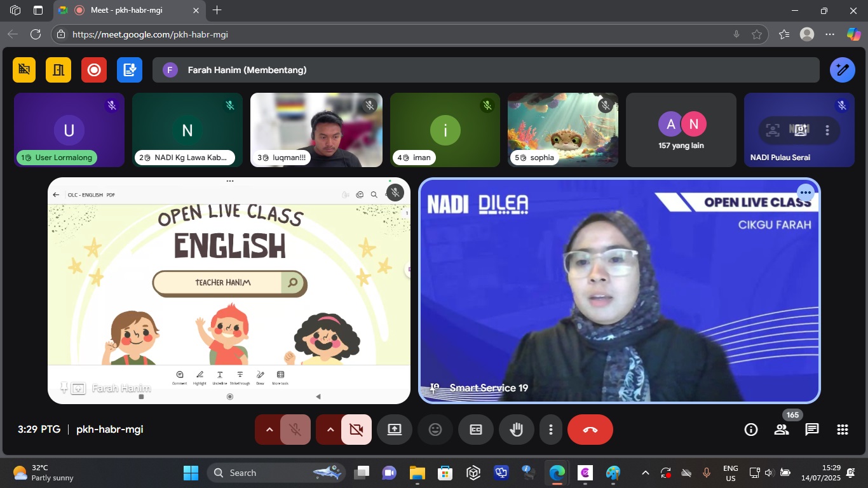The width and height of the screenshot is (868, 488).
Task: Click the blue attendance list extension icon
Action: point(130,70)
